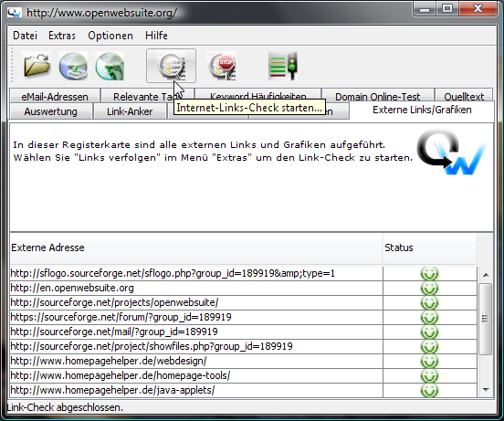The image size is (504, 421).
Task: Click the Status column header
Action: (429, 247)
